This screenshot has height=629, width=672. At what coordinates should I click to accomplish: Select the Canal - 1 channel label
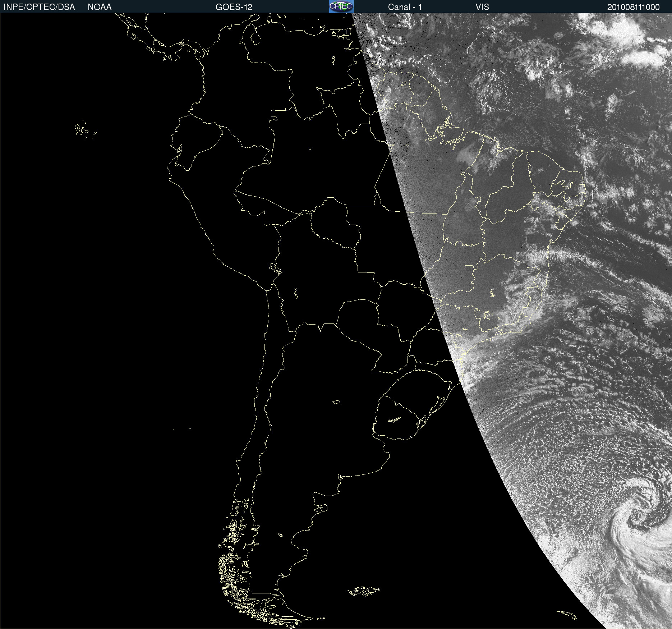[x=405, y=7]
